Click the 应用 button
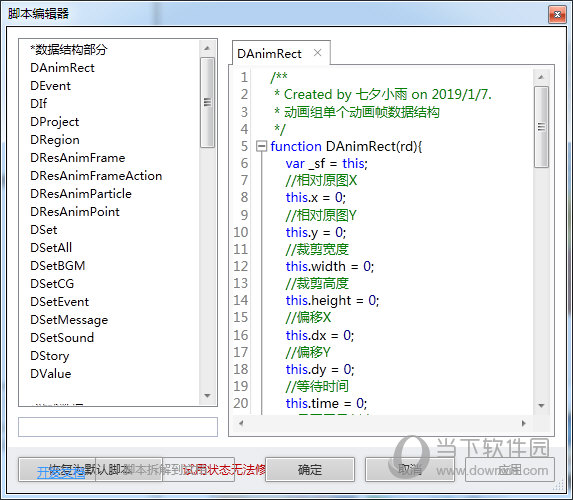573x500 pixels. coord(510,469)
